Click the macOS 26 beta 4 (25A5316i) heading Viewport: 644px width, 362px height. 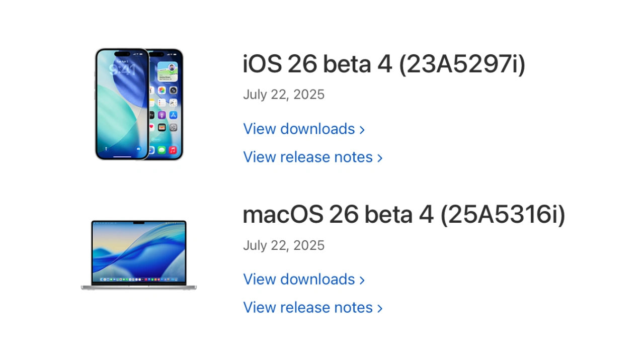point(404,215)
